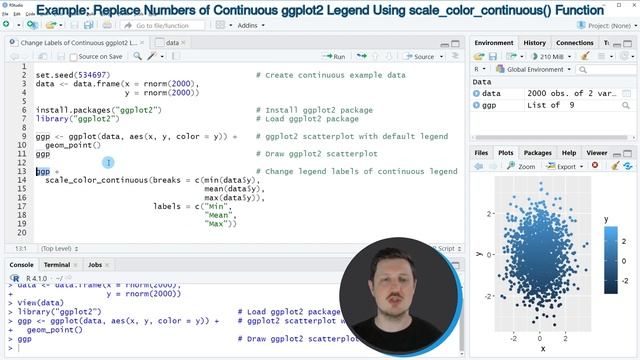Open data table view icon for data
640x360 pixels.
[626, 93]
